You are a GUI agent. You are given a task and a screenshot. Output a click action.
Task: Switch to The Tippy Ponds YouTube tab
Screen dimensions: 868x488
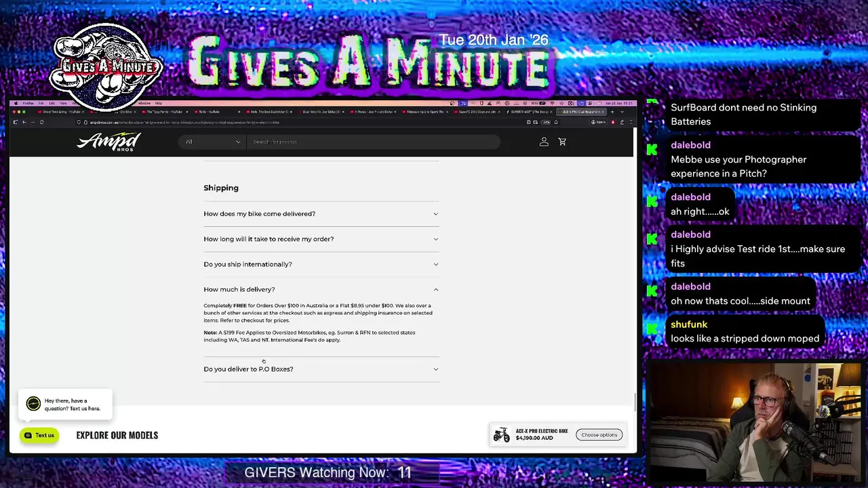pyautogui.click(x=165, y=112)
